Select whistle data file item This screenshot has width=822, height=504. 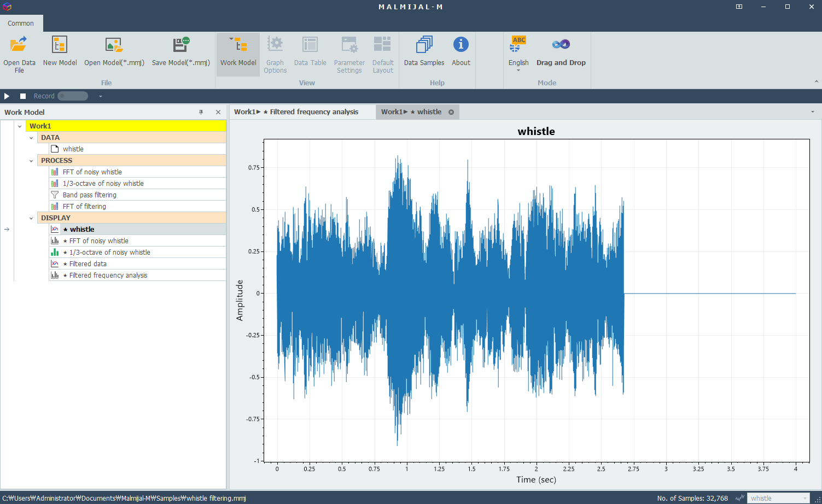coord(137,149)
